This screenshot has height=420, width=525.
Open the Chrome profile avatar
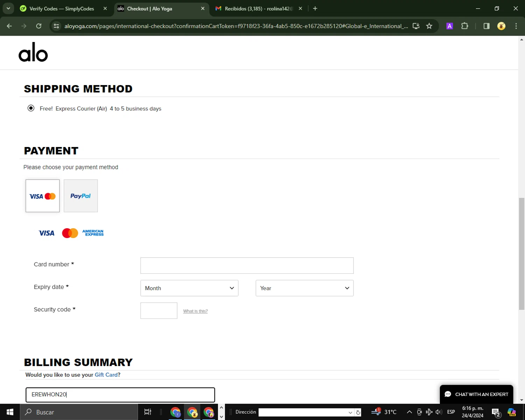pos(501,26)
